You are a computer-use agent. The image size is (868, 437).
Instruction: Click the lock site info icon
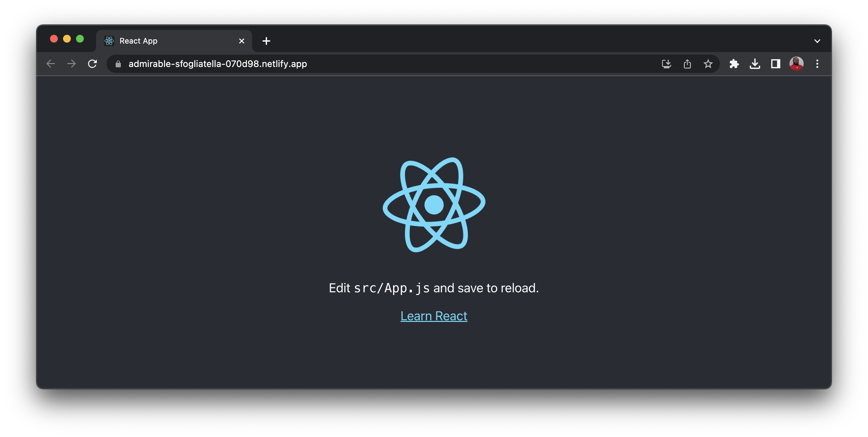118,64
